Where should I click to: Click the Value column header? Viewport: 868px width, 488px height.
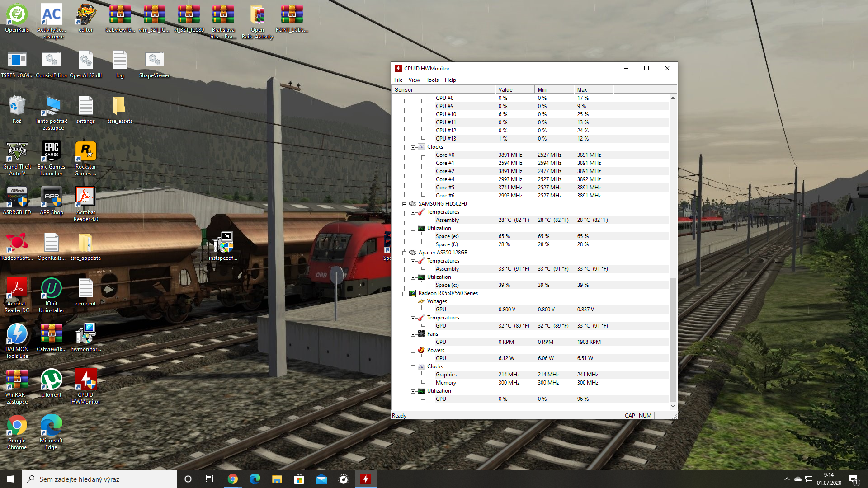pyautogui.click(x=514, y=89)
